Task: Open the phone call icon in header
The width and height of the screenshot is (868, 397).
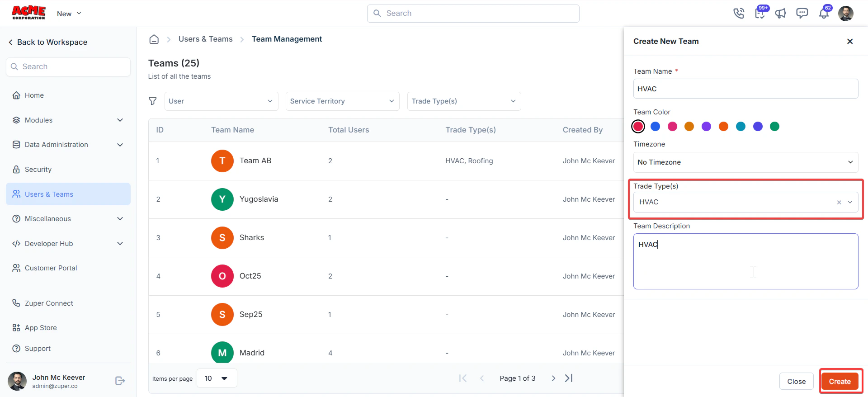Action: click(739, 14)
